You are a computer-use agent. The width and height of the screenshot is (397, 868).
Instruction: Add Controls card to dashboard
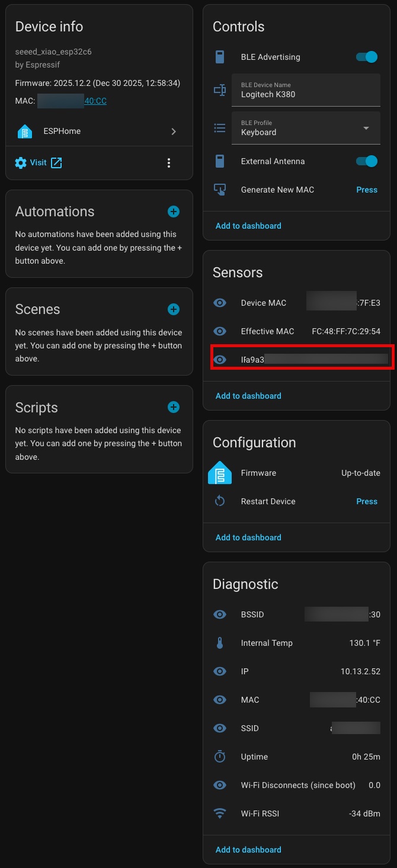[248, 226]
